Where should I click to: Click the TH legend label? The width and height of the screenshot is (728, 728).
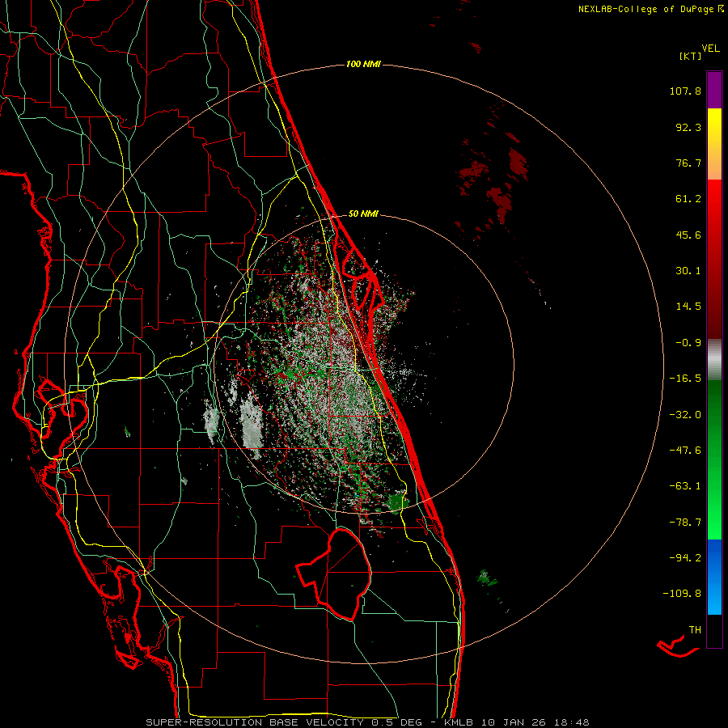(695, 630)
